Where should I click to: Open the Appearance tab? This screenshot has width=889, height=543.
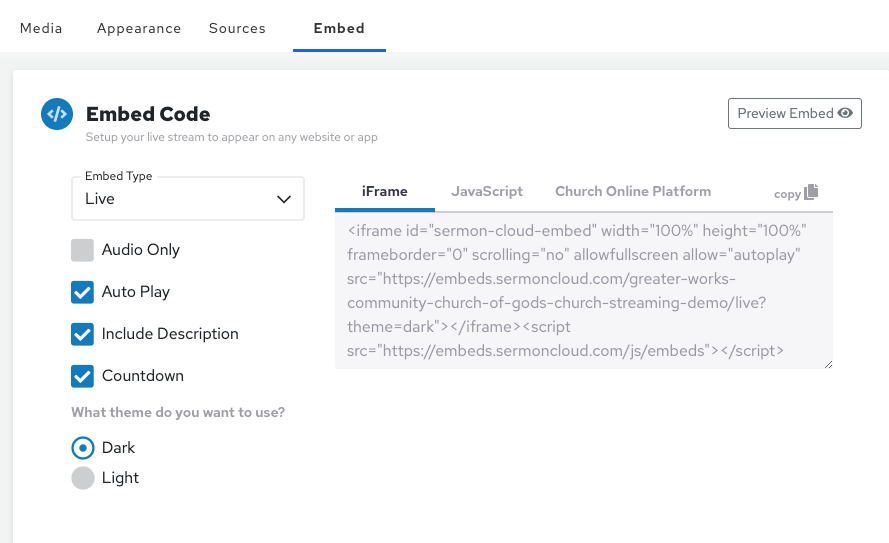pyautogui.click(x=139, y=28)
